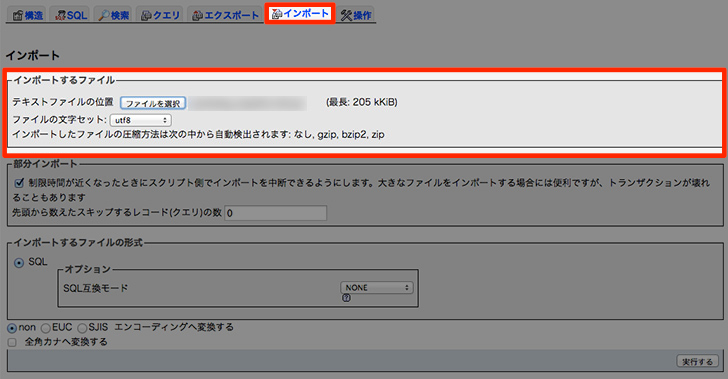Select the non encoding radio button
Viewport: 728px width, 379px height.
tap(12, 328)
